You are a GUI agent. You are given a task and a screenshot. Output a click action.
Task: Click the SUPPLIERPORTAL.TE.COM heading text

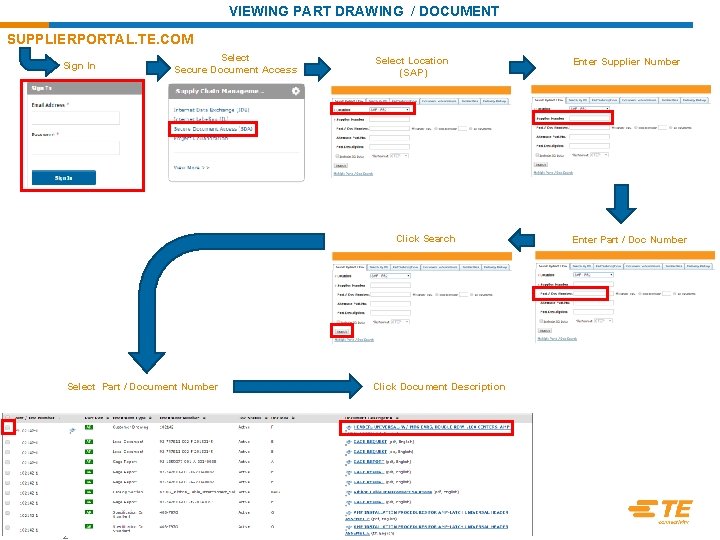tap(101, 39)
